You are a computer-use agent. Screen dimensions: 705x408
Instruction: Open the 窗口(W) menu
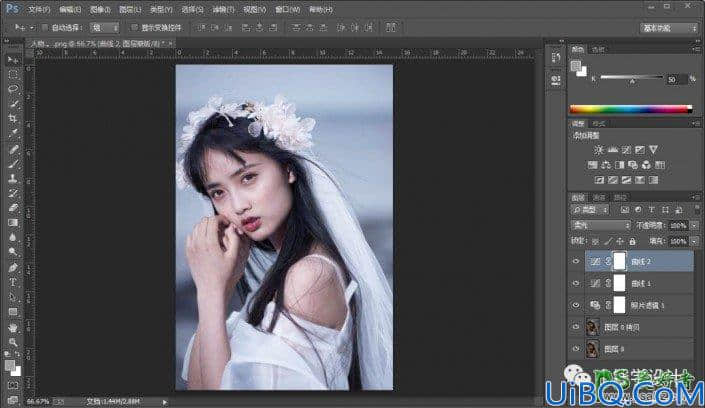tap(288, 9)
